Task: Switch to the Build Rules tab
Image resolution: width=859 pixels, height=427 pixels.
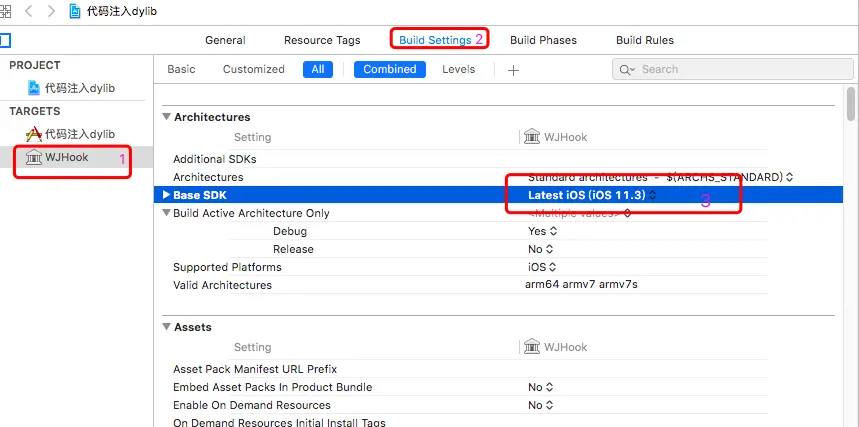Action: click(645, 40)
